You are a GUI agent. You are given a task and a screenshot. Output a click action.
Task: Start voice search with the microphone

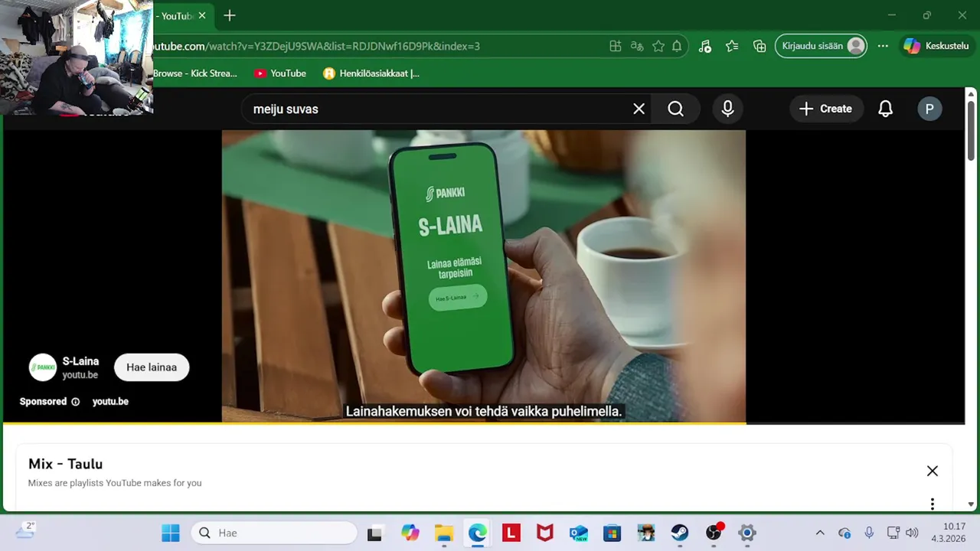tap(727, 109)
